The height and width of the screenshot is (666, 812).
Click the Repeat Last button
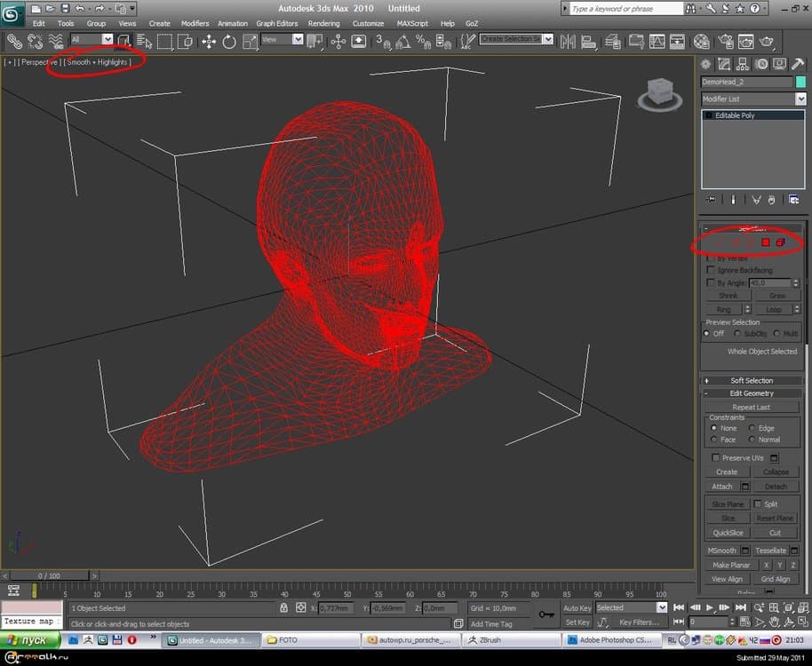point(751,408)
